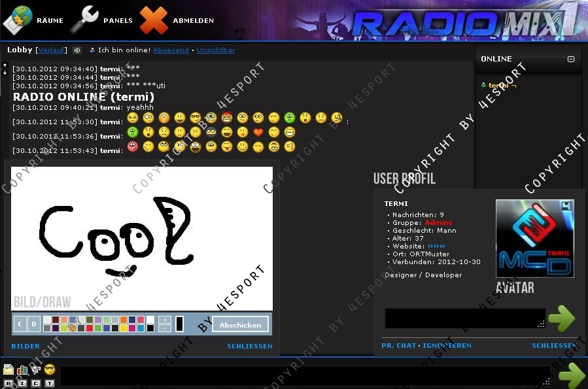Pick the red color swatch in palette
The width and height of the screenshot is (588, 389).
pos(90,328)
